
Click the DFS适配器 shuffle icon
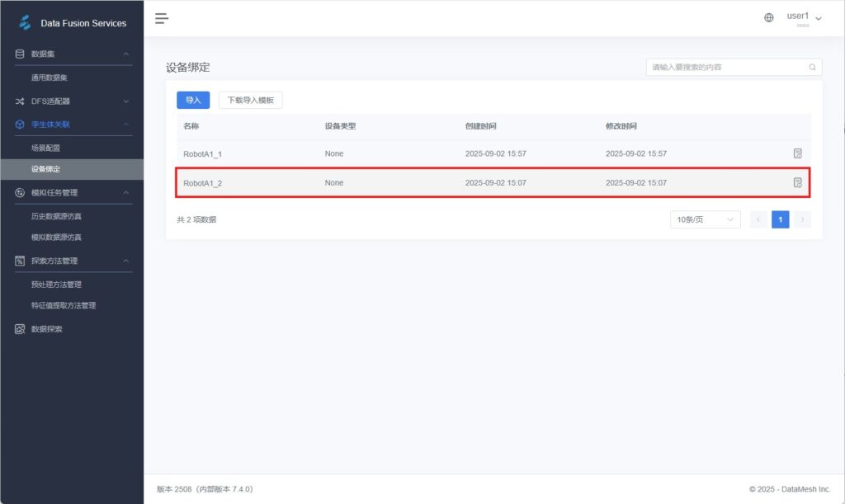point(20,101)
